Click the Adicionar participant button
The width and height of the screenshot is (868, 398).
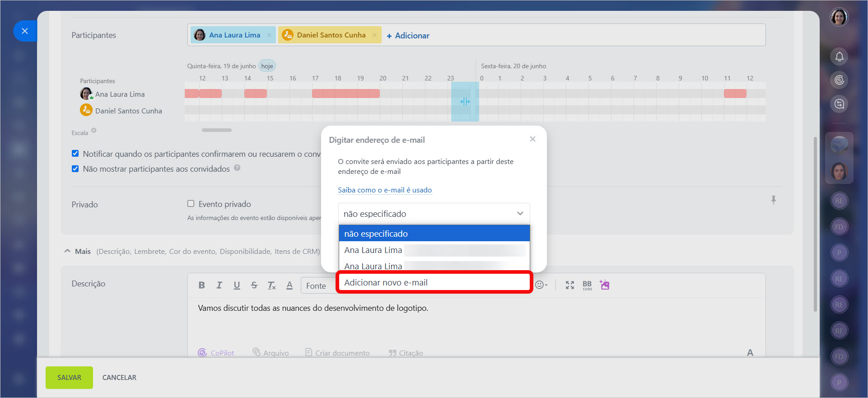pyautogui.click(x=408, y=35)
